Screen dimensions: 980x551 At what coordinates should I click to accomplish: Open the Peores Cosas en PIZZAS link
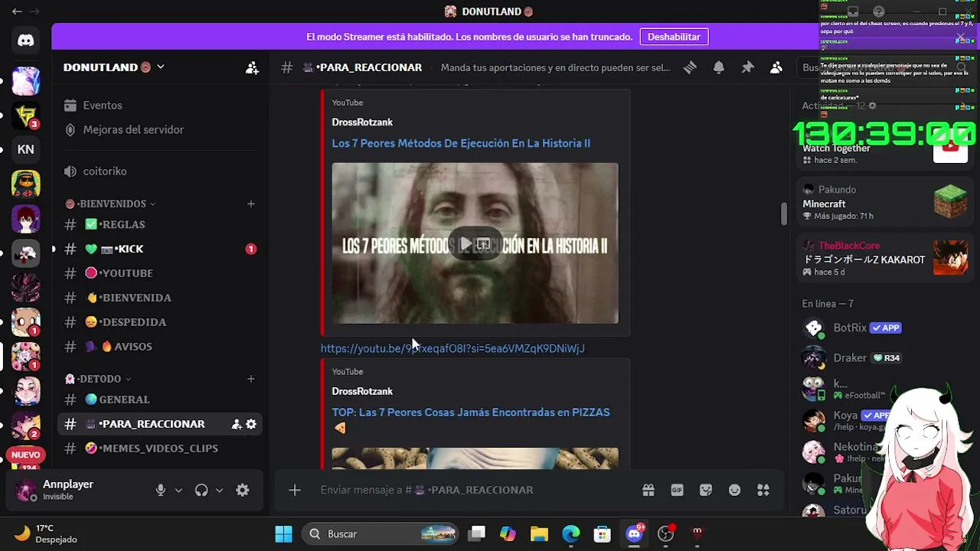click(x=471, y=412)
